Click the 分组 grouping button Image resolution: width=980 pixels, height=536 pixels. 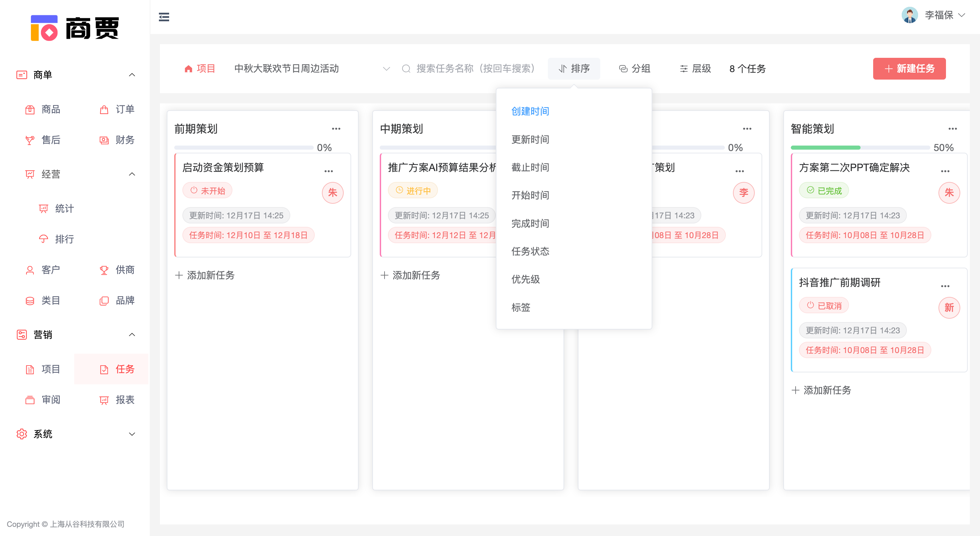click(635, 69)
